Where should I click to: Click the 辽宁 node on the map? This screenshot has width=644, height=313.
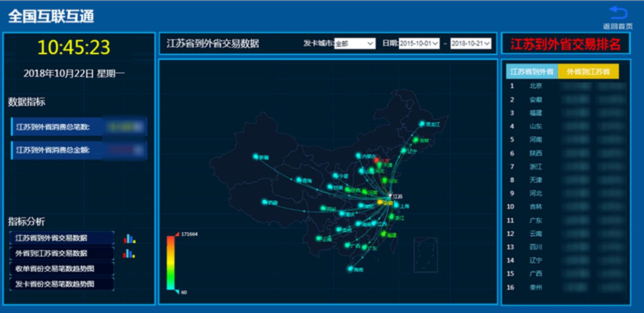coord(404,151)
